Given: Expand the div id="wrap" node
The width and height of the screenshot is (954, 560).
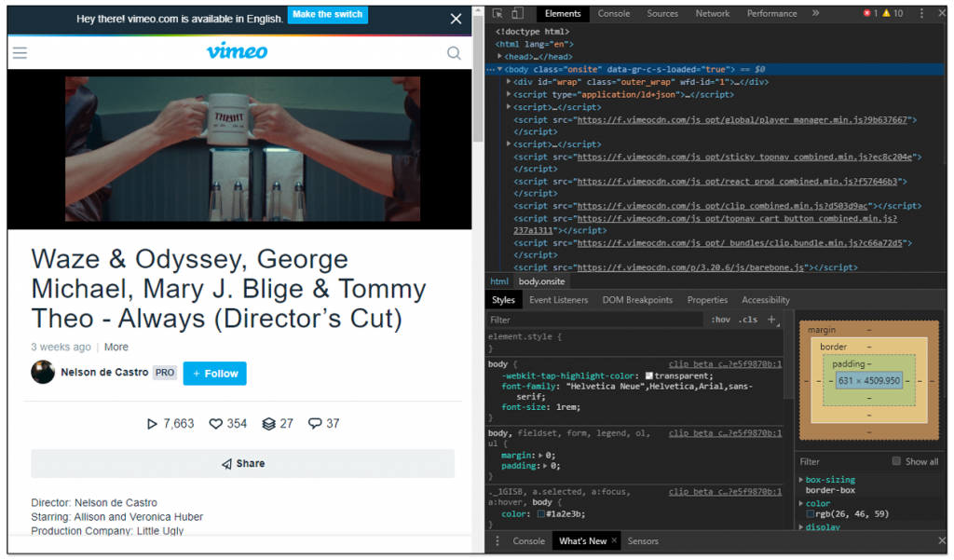Looking at the screenshot, I should coord(509,82).
